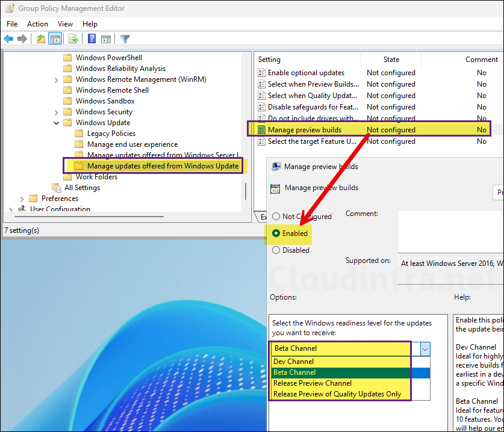Click the Preferences folder icon
The image size is (504, 432).
pos(34,198)
